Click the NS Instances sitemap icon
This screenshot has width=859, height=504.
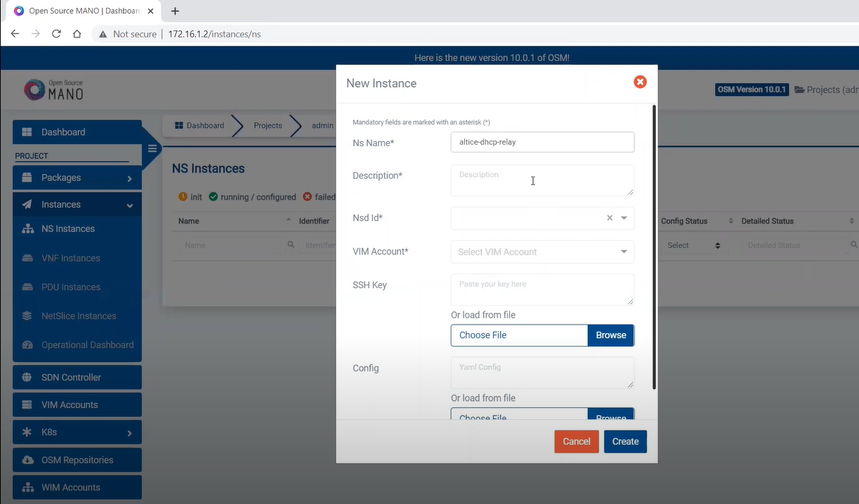[x=28, y=229]
